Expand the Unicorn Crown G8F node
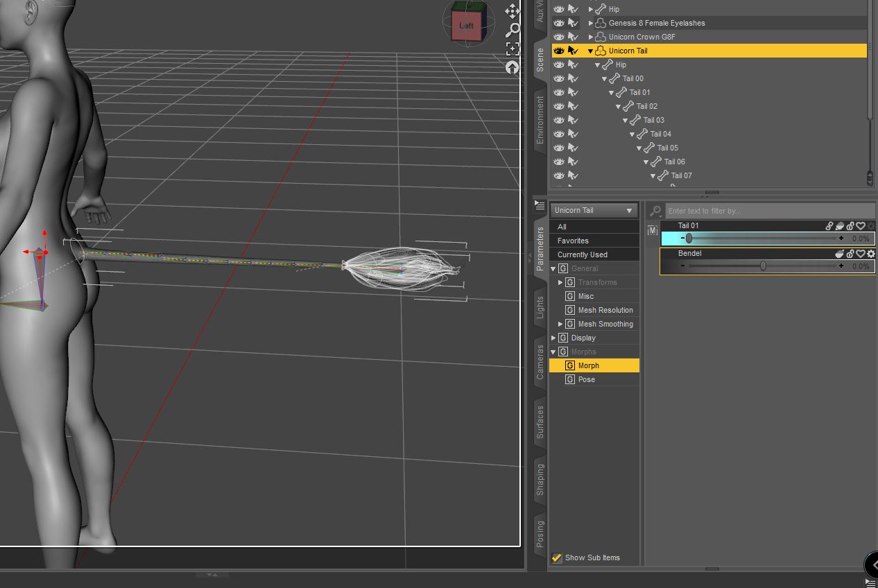The height and width of the screenshot is (588, 878). [x=591, y=37]
